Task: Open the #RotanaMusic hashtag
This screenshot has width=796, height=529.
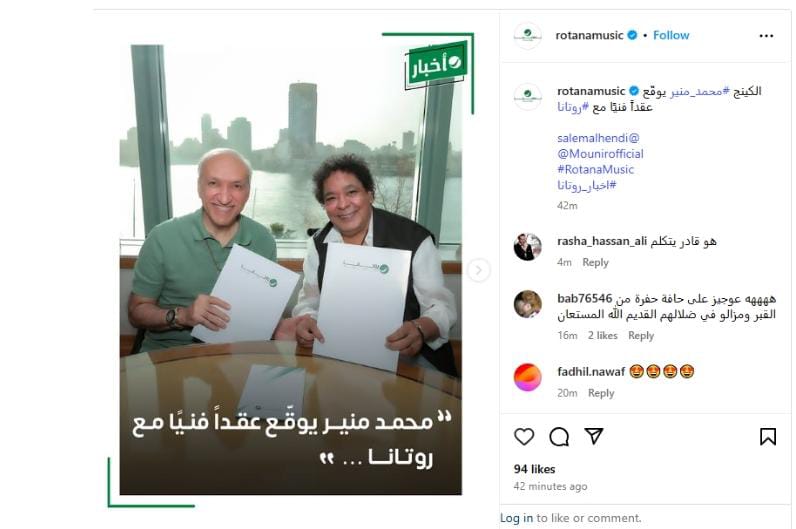Action: coord(595,169)
